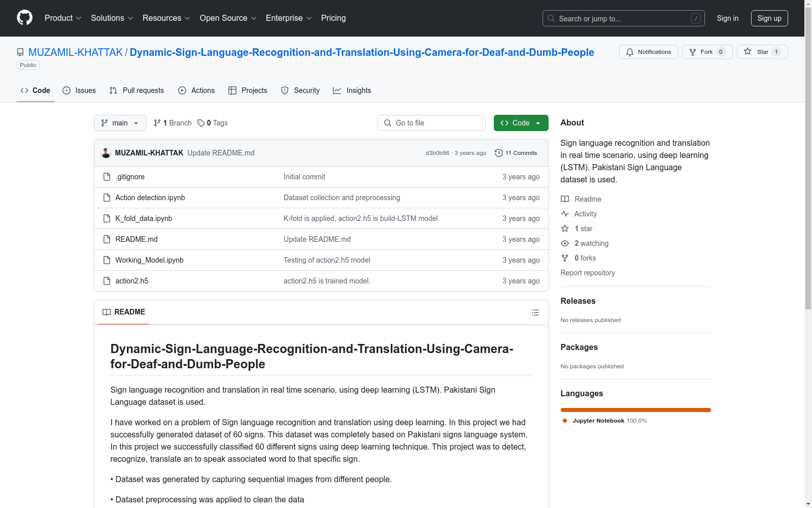Open the Actions tab
The width and height of the screenshot is (812, 508).
point(196,90)
